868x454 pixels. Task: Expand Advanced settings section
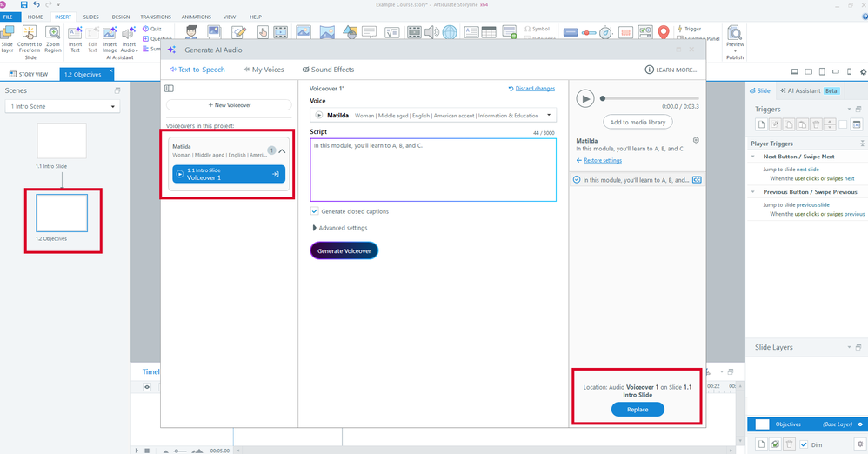[x=340, y=228]
